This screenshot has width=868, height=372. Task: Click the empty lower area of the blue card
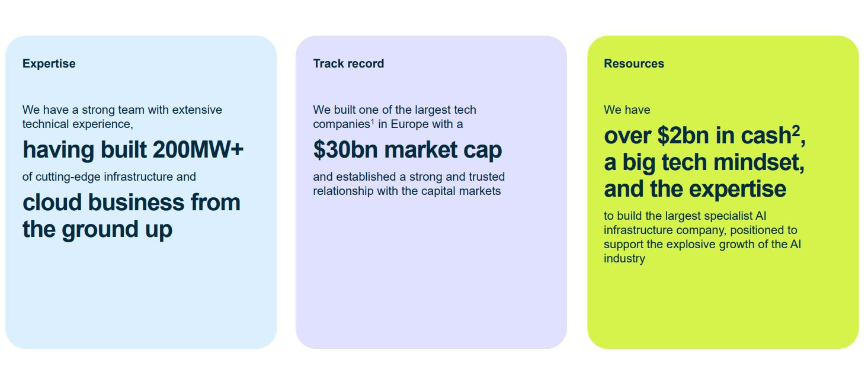pos(140,296)
